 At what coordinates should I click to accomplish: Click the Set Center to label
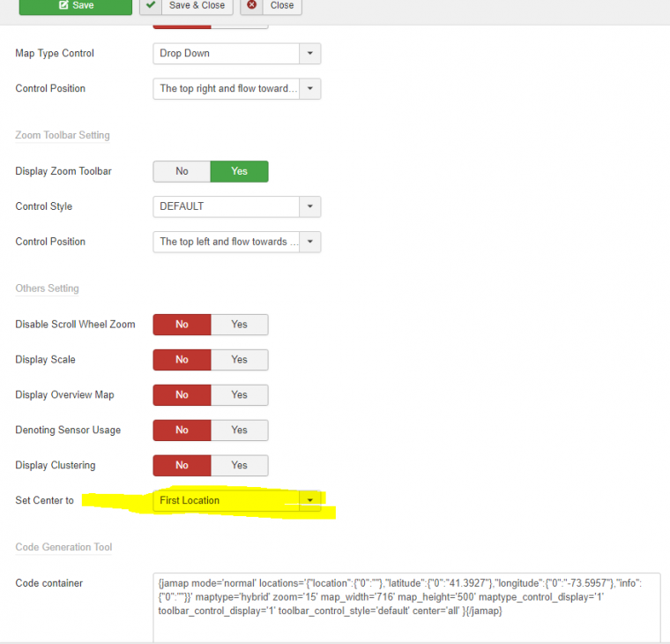coord(44,500)
